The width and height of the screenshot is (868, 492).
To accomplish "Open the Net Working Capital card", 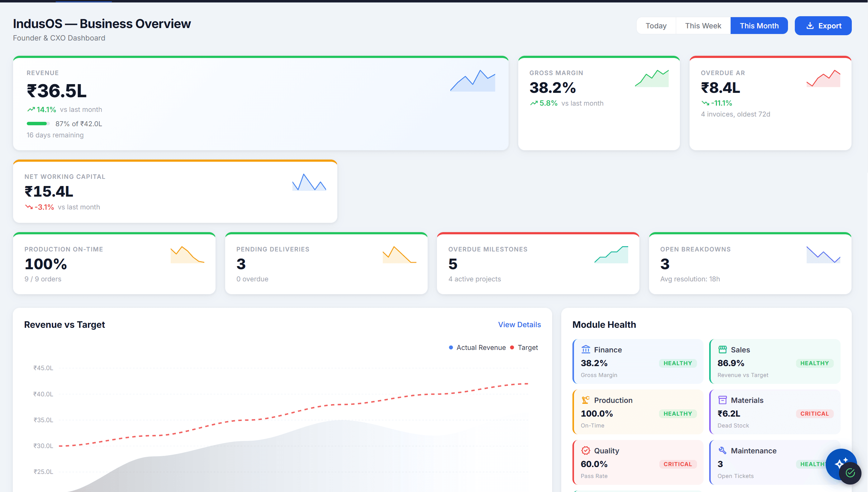I will (x=175, y=191).
